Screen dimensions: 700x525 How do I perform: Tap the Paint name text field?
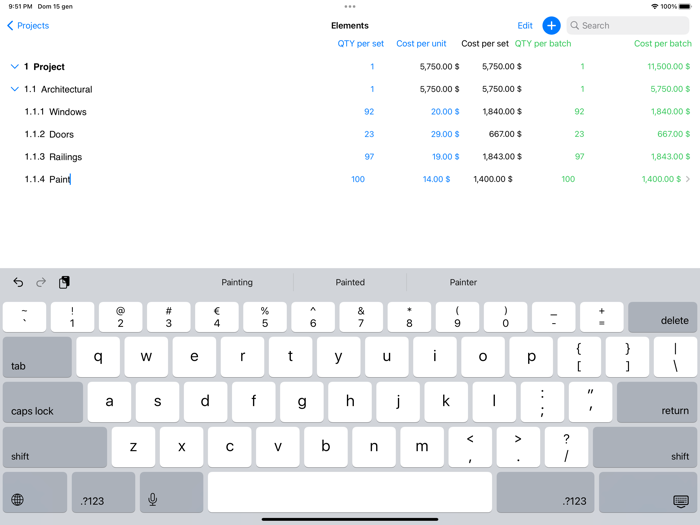[x=60, y=179]
